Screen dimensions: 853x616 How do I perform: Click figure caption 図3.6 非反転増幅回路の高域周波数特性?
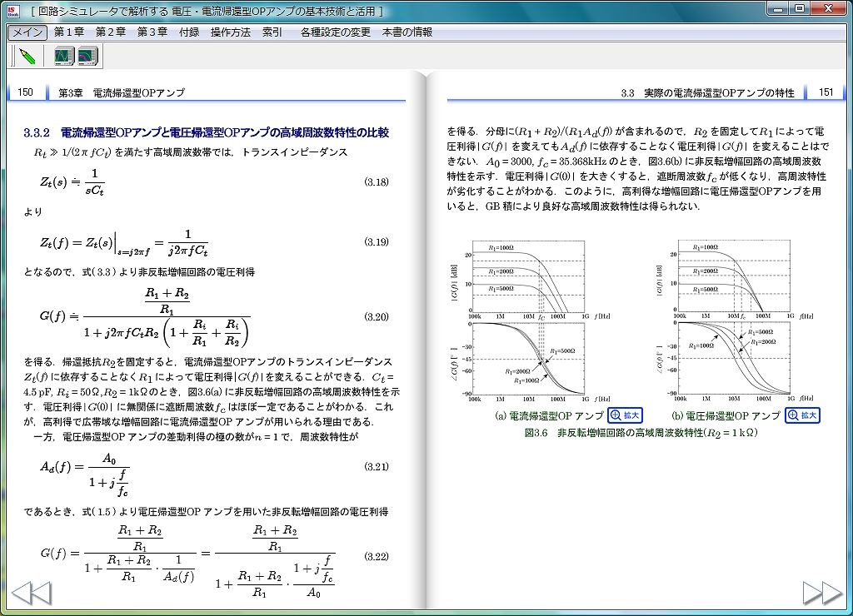tap(641, 433)
